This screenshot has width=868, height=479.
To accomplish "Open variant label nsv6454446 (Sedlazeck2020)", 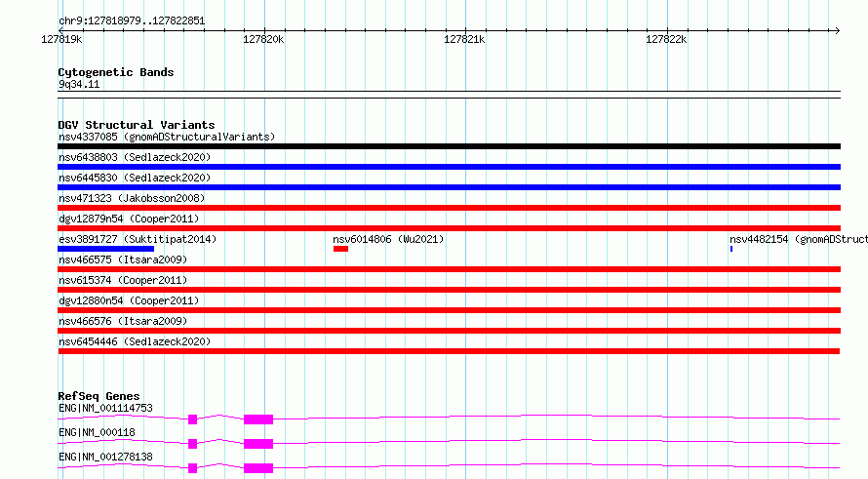I will [135, 341].
